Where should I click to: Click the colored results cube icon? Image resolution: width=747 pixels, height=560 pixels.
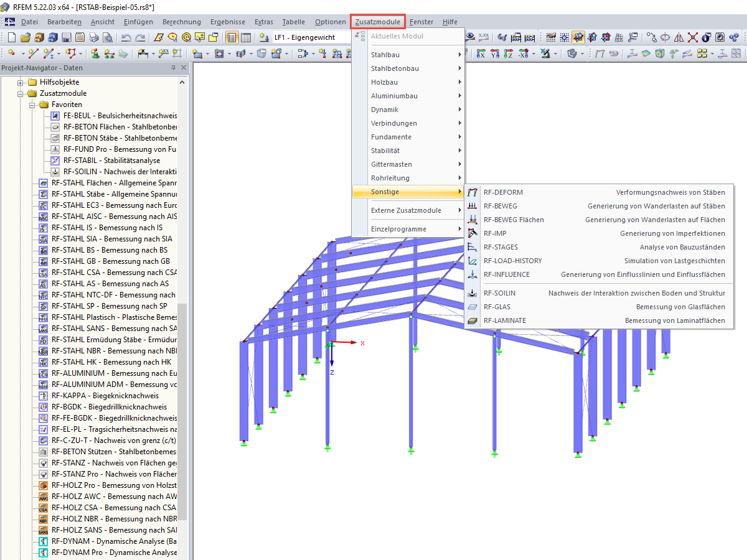point(660,54)
